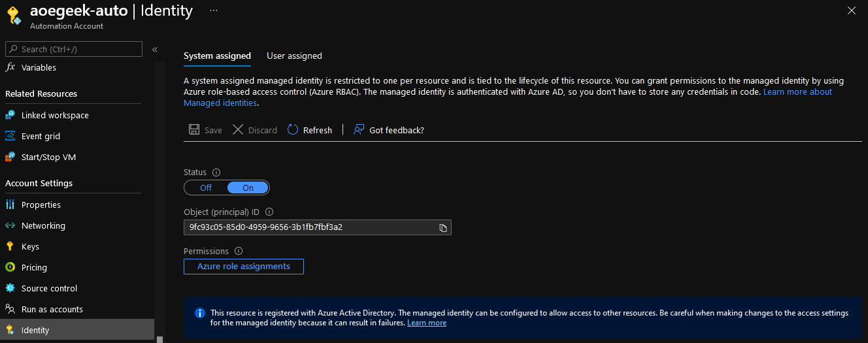This screenshot has width=868, height=343.
Task: Switch to the User assigned tab
Action: click(294, 56)
